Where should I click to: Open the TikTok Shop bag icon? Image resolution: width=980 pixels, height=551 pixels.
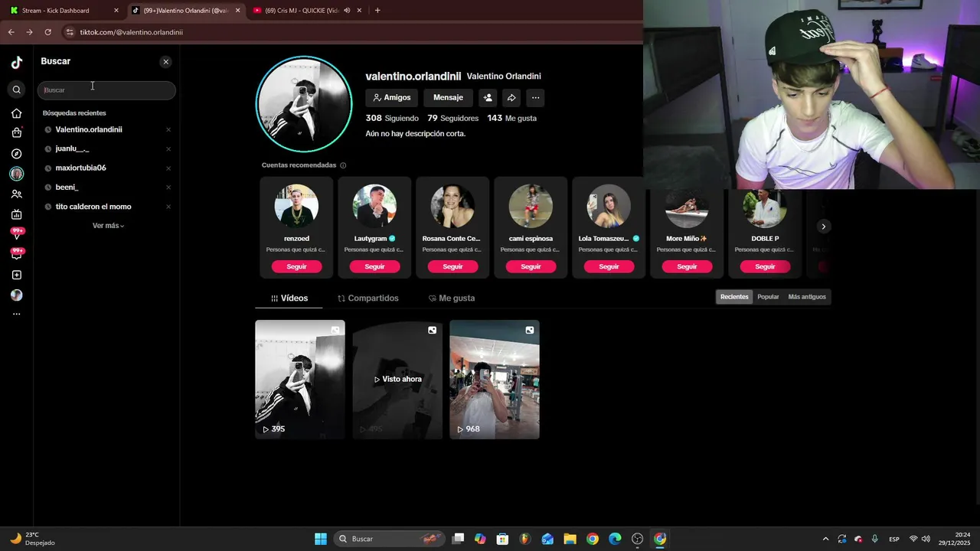point(16,133)
